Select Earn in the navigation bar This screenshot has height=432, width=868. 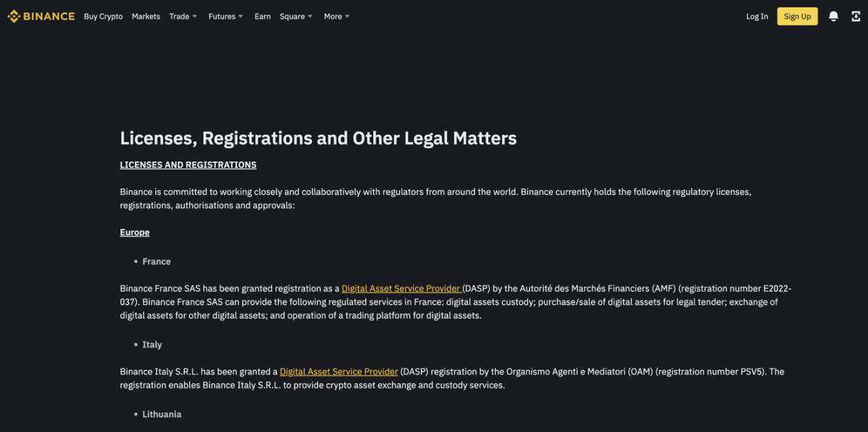(x=262, y=17)
